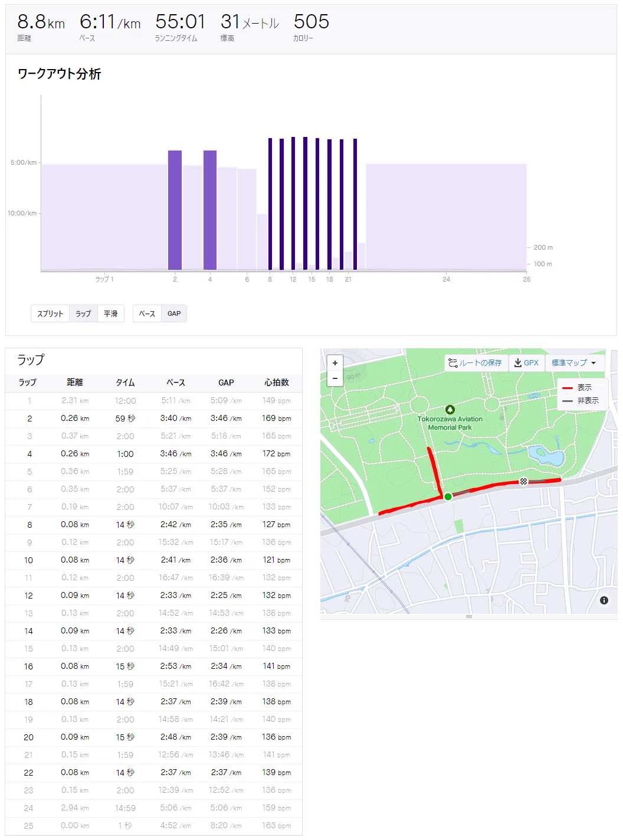Click the GPX download icon
623x840 pixels.
pos(518,363)
